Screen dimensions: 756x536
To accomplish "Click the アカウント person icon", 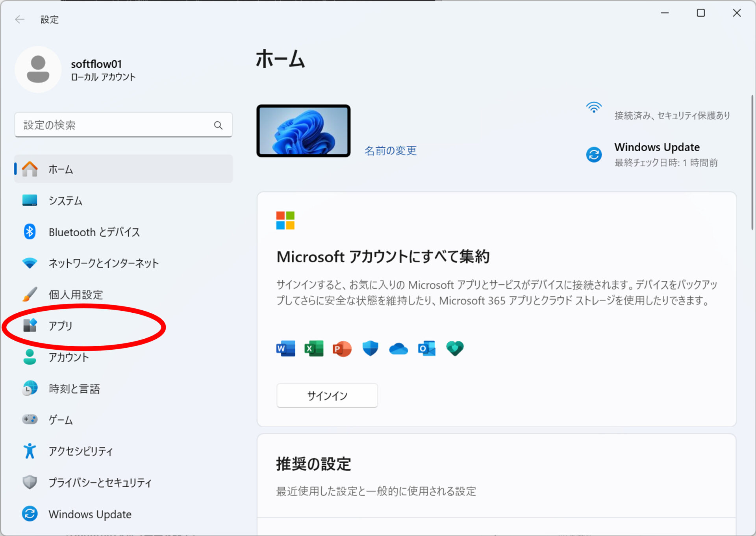I will coord(30,357).
